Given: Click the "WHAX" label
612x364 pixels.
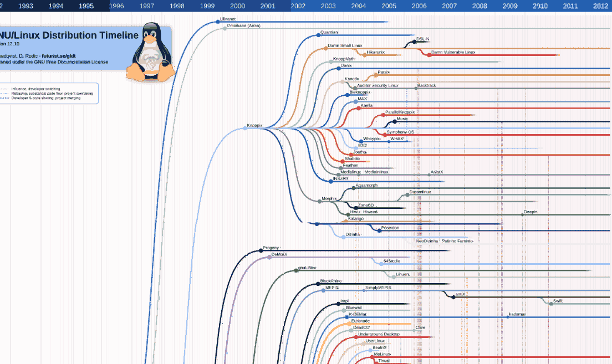Looking at the screenshot, I should (397, 139).
